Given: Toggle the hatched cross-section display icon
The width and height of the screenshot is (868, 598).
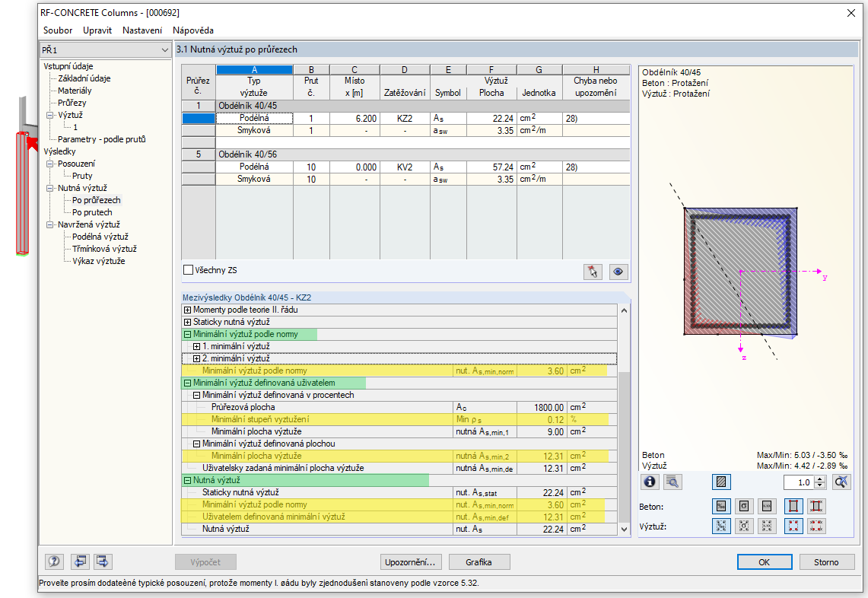Looking at the screenshot, I should tap(721, 482).
